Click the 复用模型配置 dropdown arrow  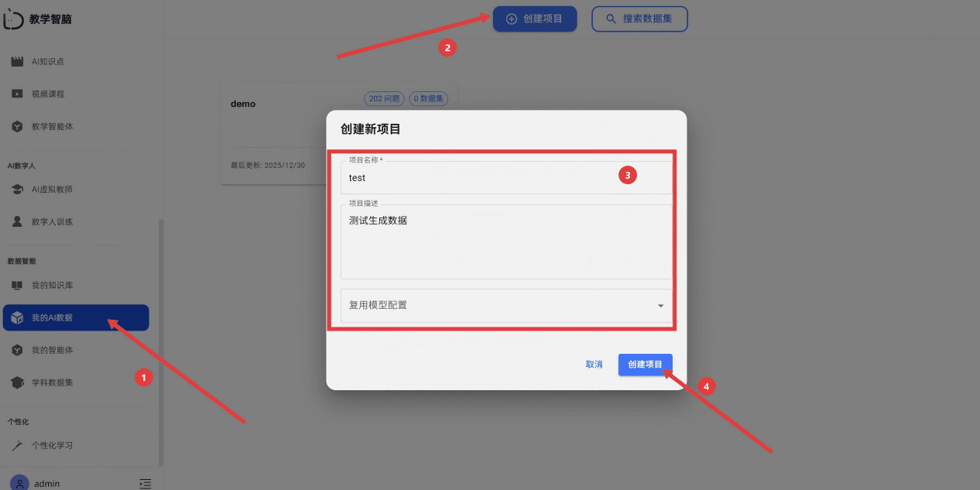(x=660, y=306)
